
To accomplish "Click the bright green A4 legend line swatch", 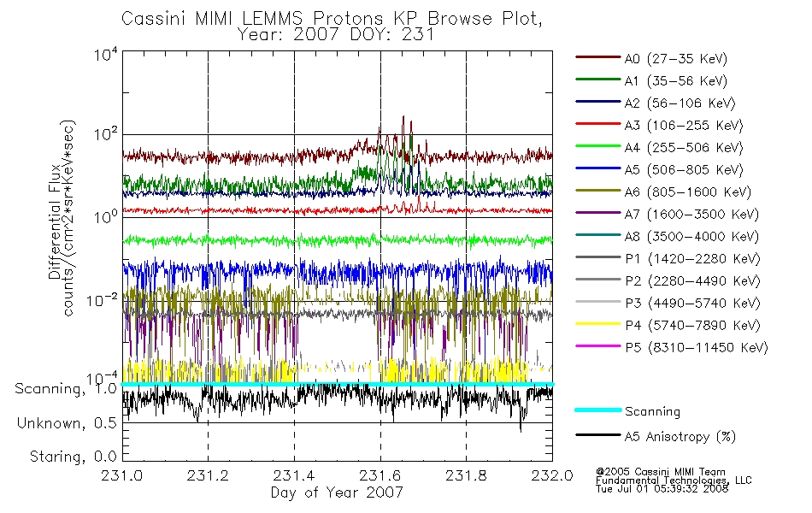I will [597, 146].
